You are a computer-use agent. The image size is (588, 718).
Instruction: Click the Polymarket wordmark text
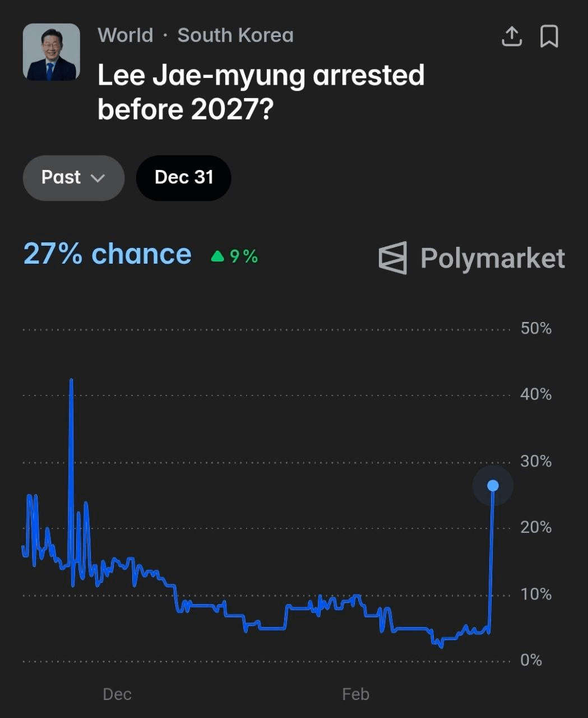pos(492,259)
